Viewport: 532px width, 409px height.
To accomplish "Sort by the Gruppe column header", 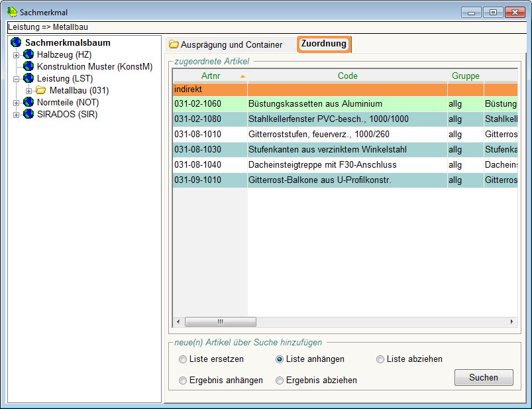I will pos(466,76).
